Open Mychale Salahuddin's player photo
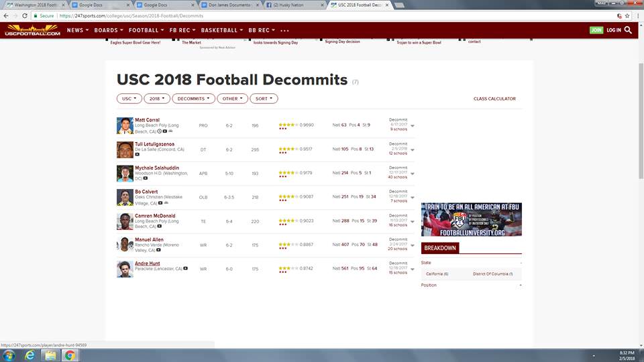This screenshot has height=362, width=644. click(x=125, y=174)
